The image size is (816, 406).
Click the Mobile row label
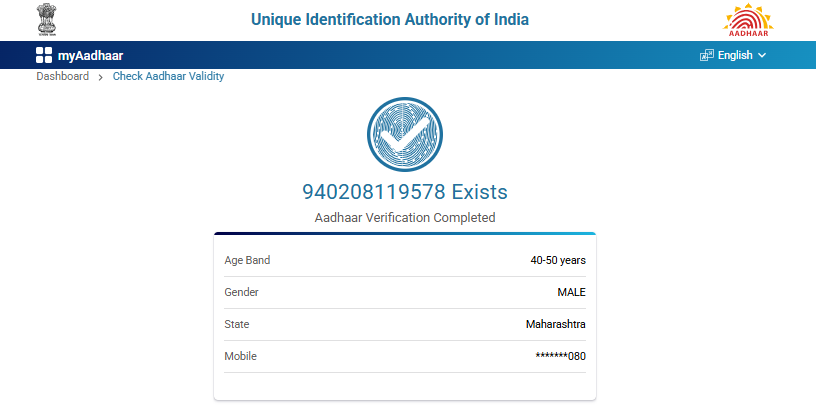[x=240, y=356]
